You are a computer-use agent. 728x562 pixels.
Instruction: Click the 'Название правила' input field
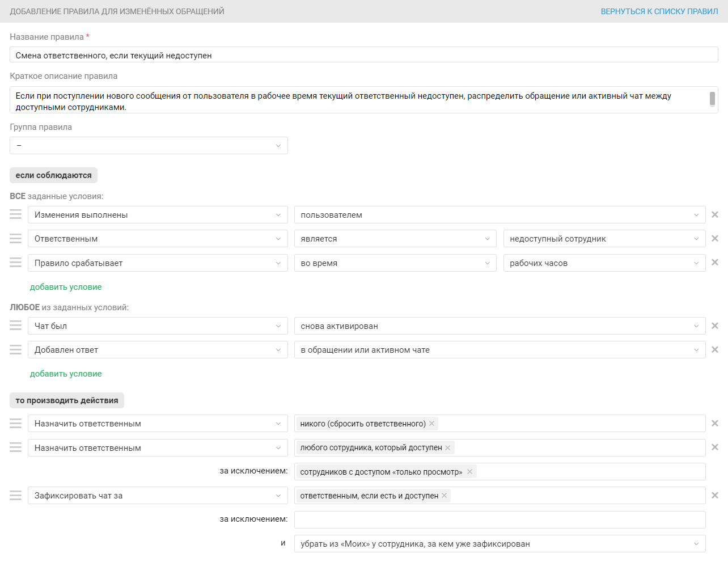coord(363,55)
